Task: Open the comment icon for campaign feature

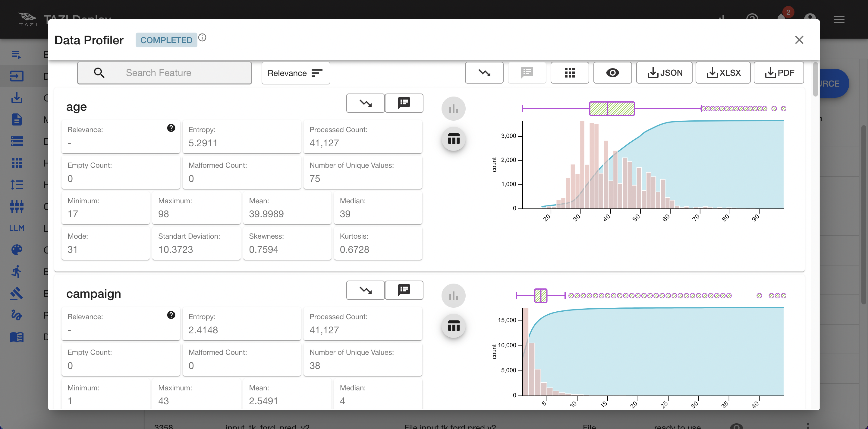Action: (x=404, y=290)
